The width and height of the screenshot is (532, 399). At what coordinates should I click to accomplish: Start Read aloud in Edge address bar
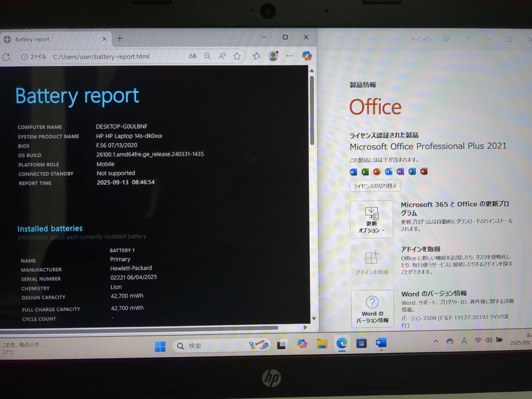pyautogui.click(x=223, y=56)
